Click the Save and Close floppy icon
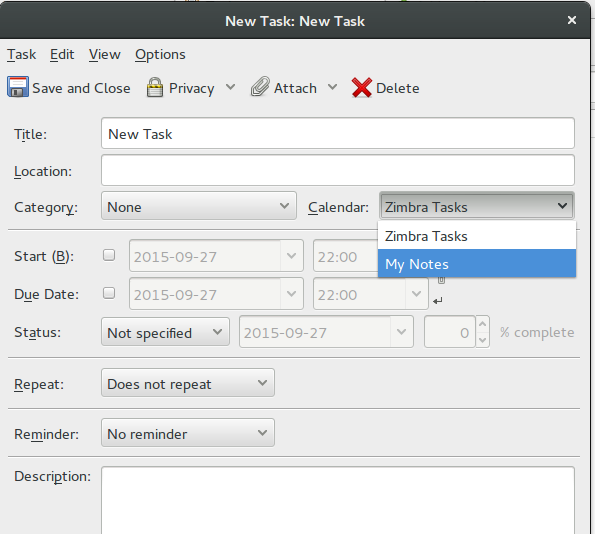 click(17, 87)
